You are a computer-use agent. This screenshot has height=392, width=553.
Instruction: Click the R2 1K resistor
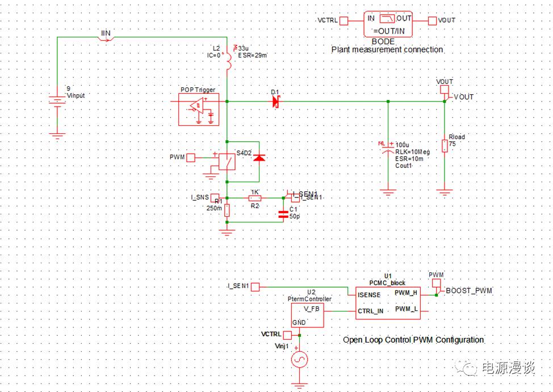(x=255, y=198)
